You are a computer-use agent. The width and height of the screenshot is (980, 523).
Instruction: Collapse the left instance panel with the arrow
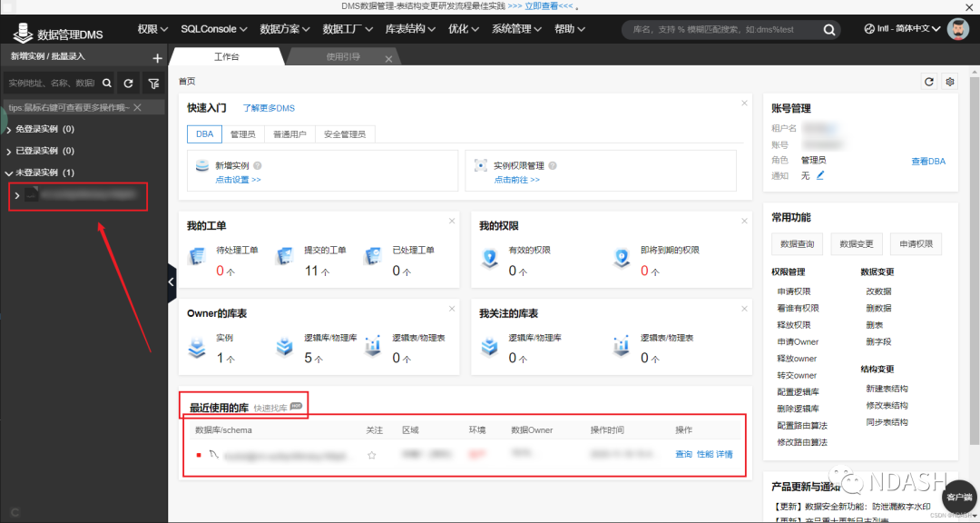(x=171, y=281)
